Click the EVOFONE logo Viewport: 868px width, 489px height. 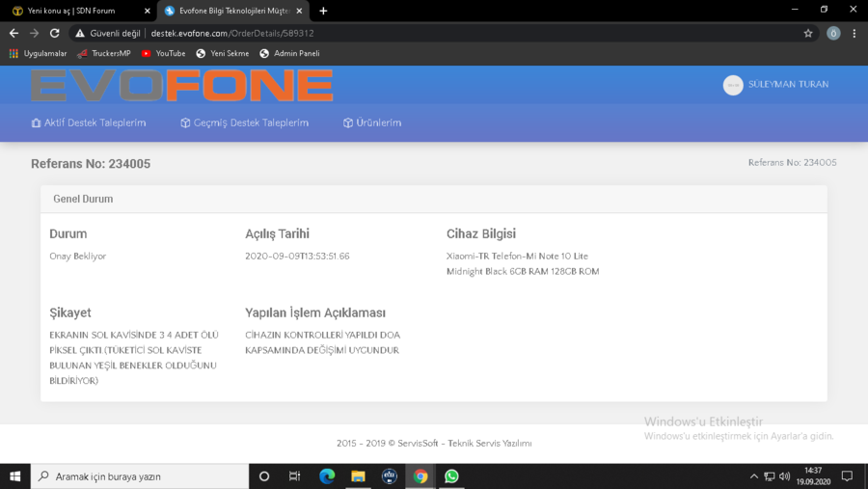tap(182, 85)
